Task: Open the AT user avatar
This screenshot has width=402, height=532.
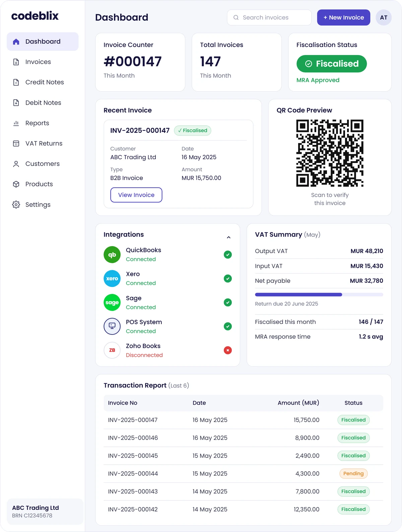Action: tap(384, 17)
